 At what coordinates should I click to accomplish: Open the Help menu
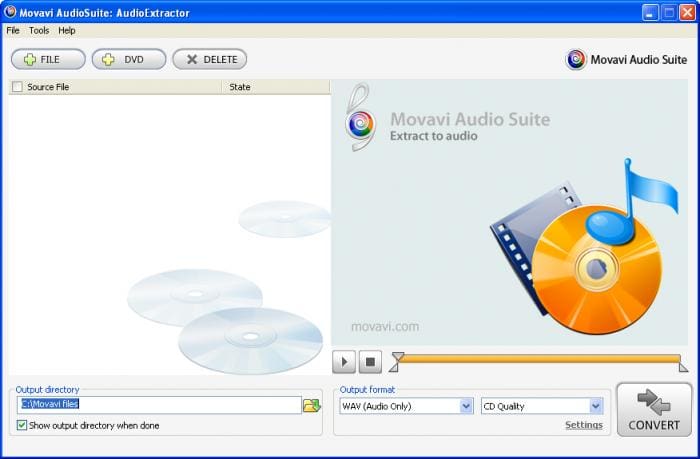pyautogui.click(x=67, y=30)
